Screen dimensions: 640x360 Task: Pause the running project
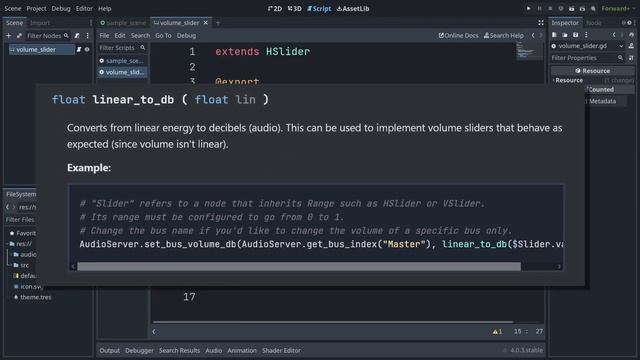tap(540, 8)
